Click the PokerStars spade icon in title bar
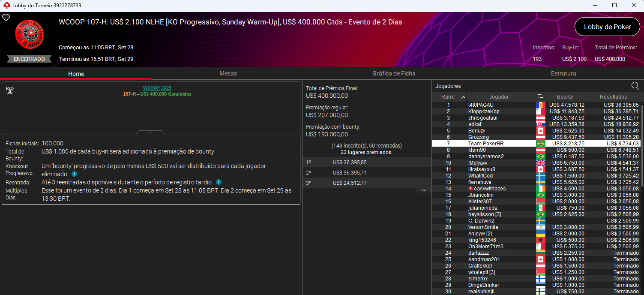The image size is (644, 295). [6, 6]
